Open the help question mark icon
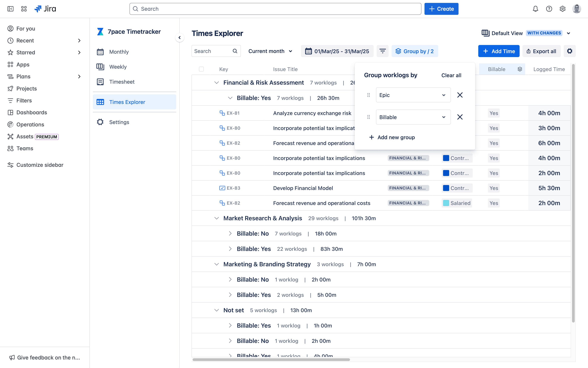This screenshot has height=368, width=588. 549,9
